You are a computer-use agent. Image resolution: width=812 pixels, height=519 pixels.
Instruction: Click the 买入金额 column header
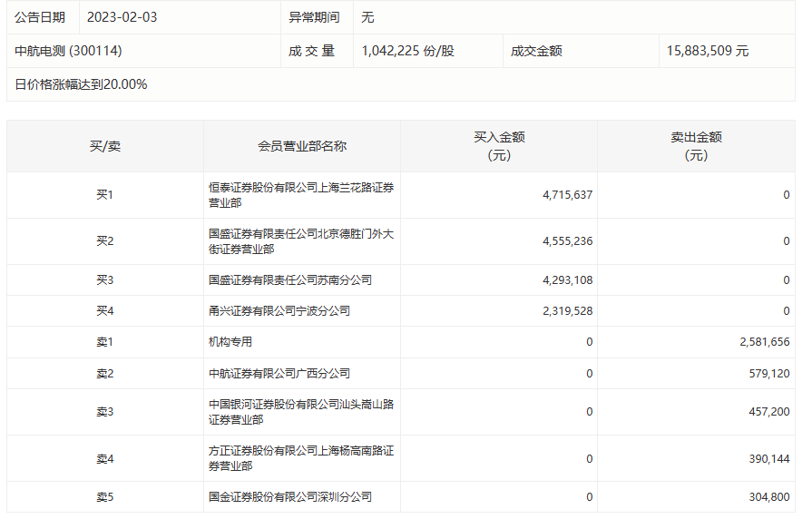[499, 146]
